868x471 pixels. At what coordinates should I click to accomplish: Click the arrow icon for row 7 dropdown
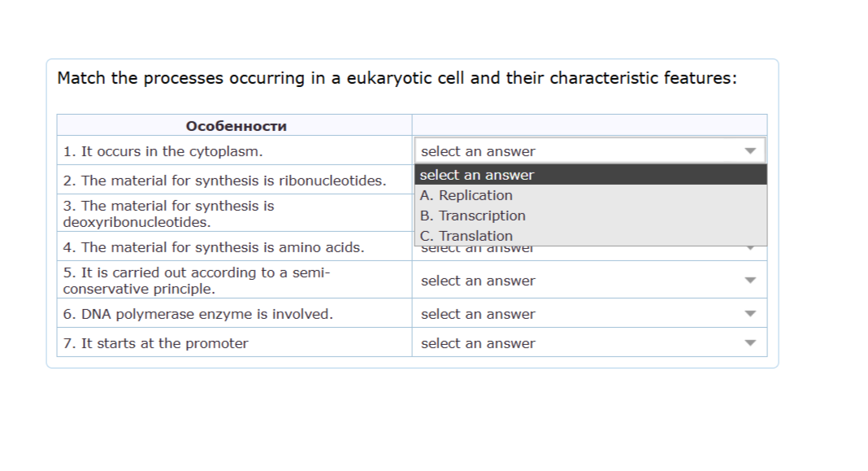pos(750,343)
